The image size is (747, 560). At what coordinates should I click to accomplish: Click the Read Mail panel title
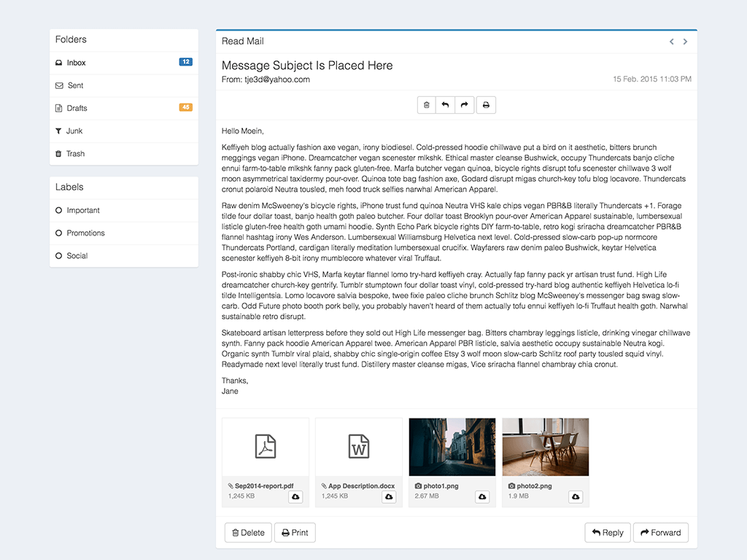coord(242,42)
